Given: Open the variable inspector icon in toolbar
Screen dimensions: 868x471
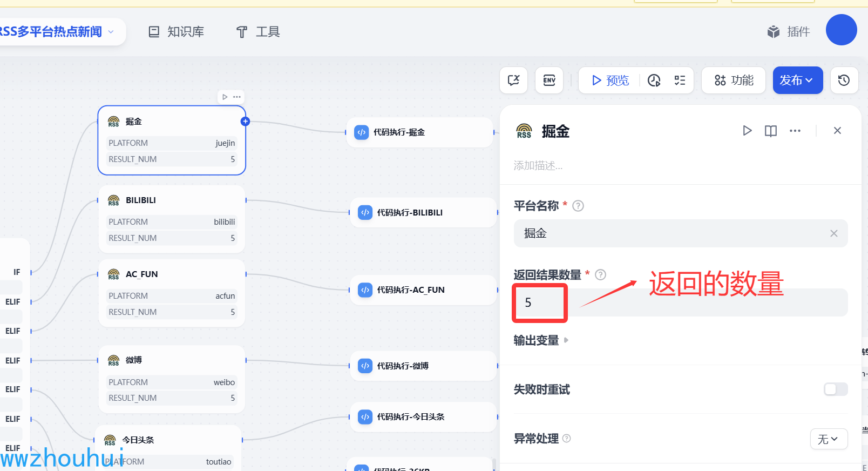Looking at the screenshot, I should click(x=513, y=80).
